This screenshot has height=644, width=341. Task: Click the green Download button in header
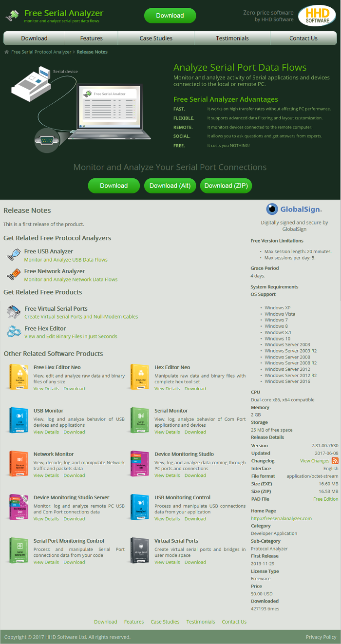coord(170,16)
